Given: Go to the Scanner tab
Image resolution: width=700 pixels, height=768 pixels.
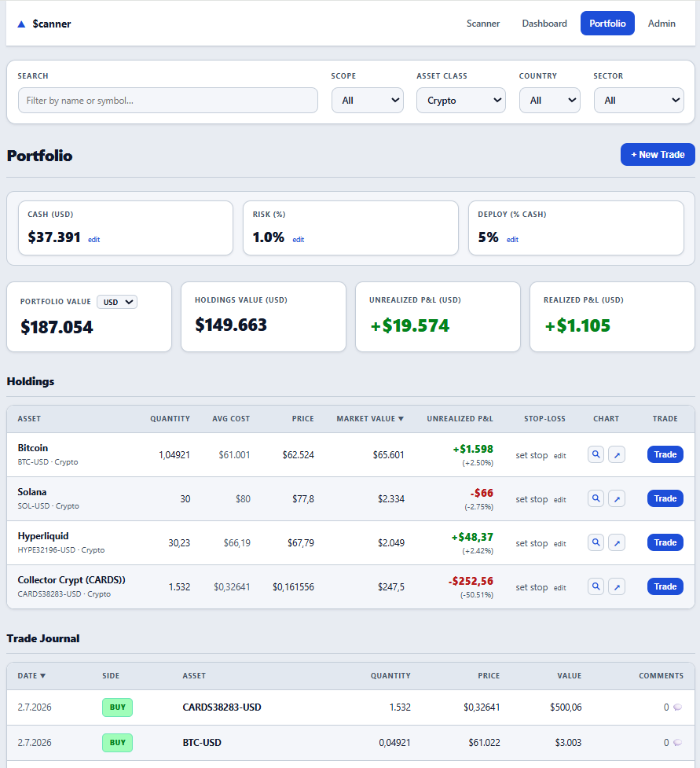Looking at the screenshot, I should [x=482, y=24].
